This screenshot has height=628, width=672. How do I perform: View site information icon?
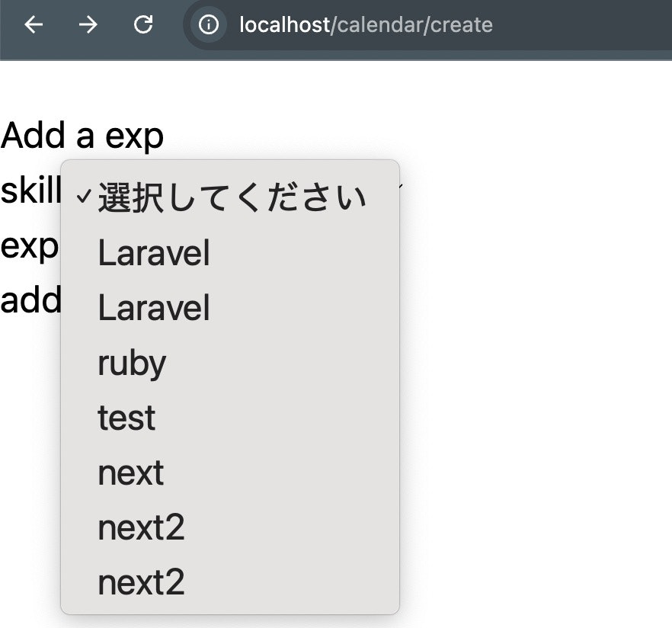(209, 24)
